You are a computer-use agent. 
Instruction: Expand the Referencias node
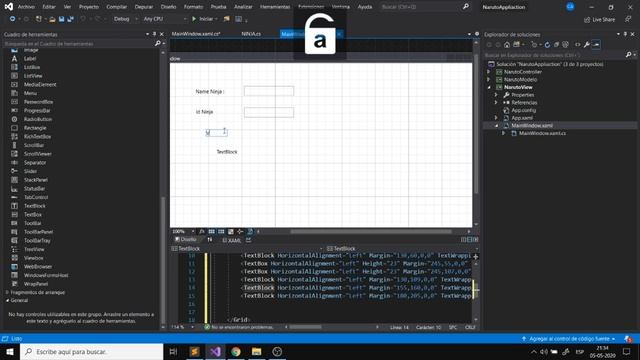coord(496,102)
